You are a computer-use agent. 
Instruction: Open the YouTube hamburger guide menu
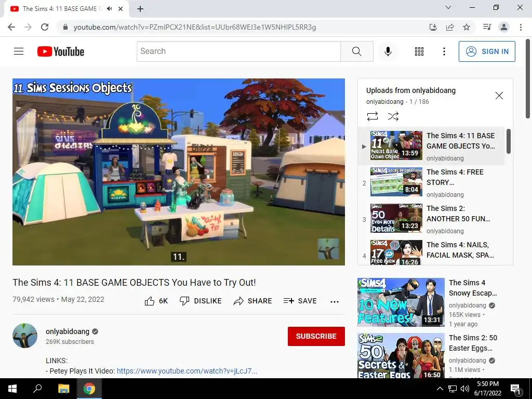tap(19, 51)
